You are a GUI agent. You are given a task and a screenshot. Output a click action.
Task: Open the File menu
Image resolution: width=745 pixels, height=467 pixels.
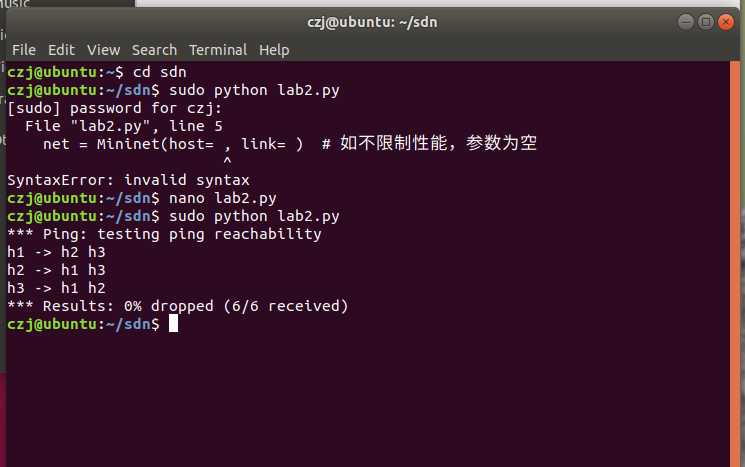[x=24, y=50]
